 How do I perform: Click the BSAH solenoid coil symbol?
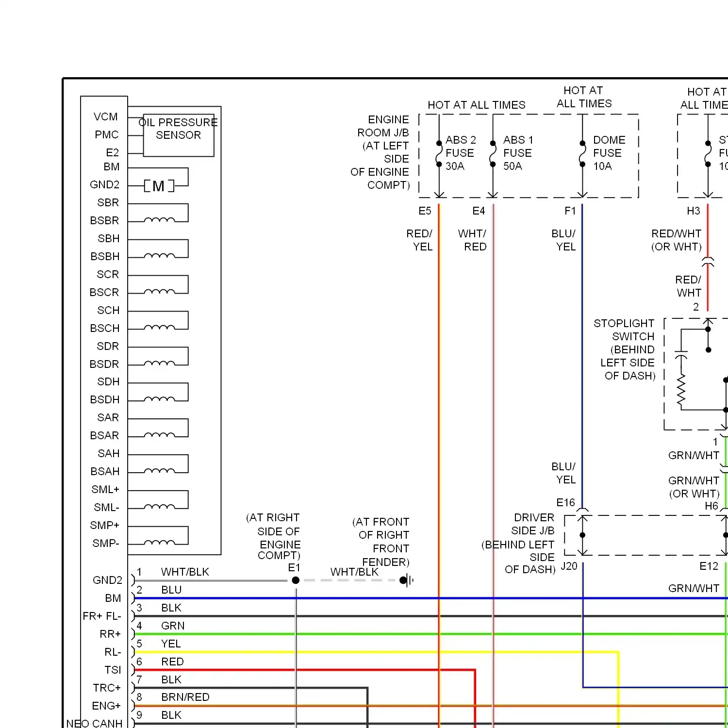160,471
